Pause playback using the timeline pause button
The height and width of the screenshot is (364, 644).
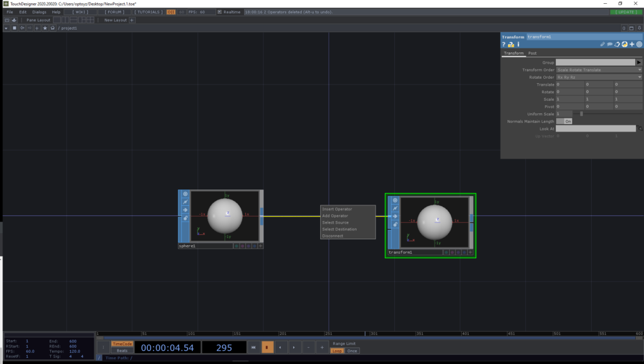[267, 347]
